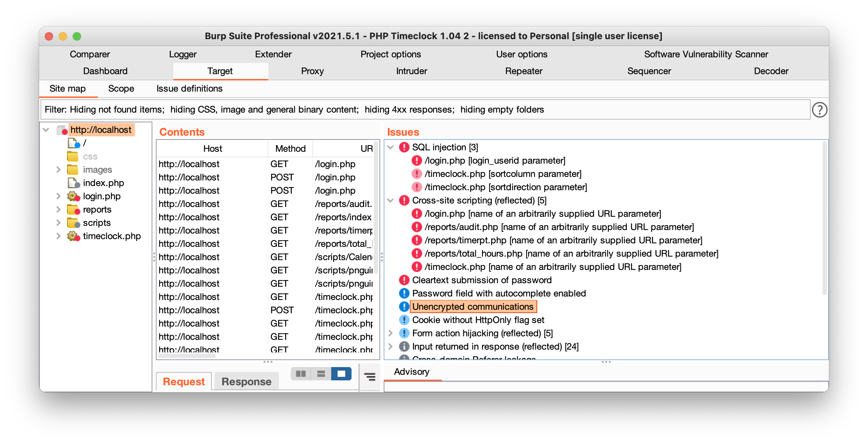Open the message editor options menu icon
Screen dimensions: 868x444
tap(370, 377)
